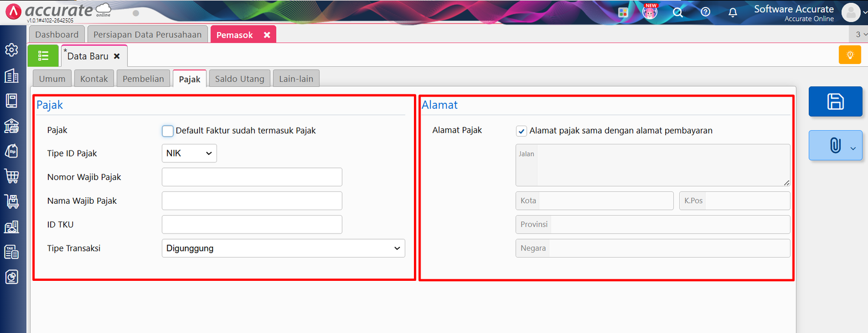Click the paperclip attachment icon
Image resolution: width=868 pixels, height=333 pixels.
pyautogui.click(x=835, y=145)
